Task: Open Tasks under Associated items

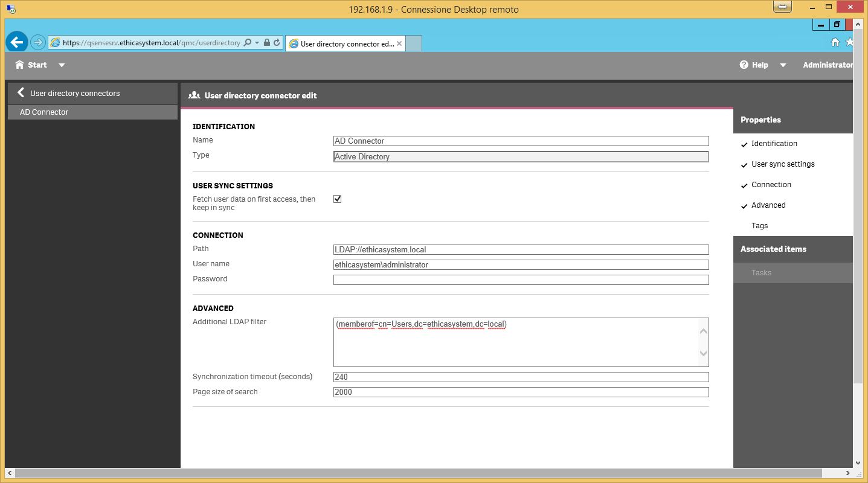Action: click(793, 273)
